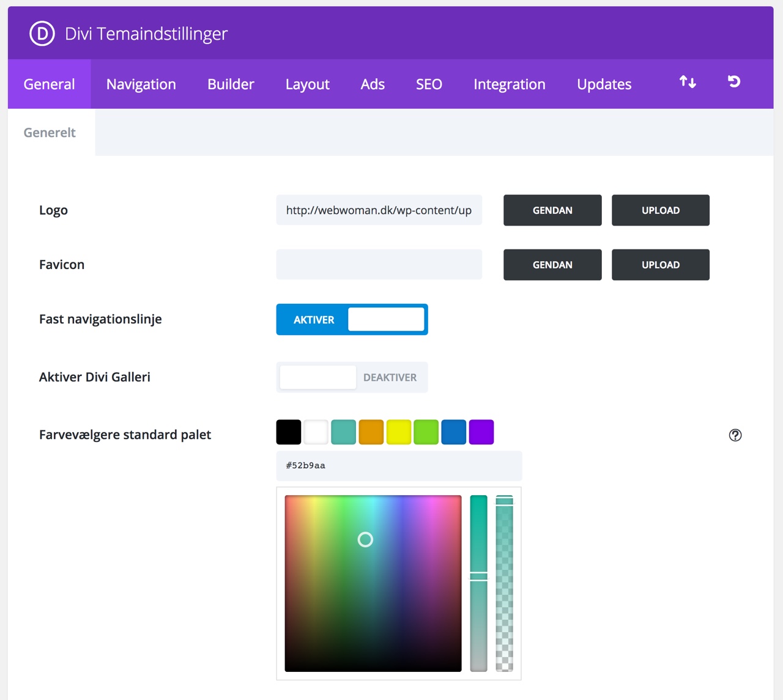Switch to the Integration tab
Viewport: 783px width, 700px height.
click(510, 84)
